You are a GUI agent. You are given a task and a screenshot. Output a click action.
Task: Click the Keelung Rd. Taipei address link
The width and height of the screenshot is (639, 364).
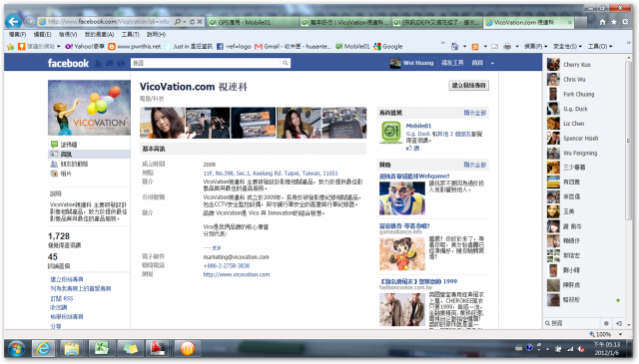click(x=271, y=174)
